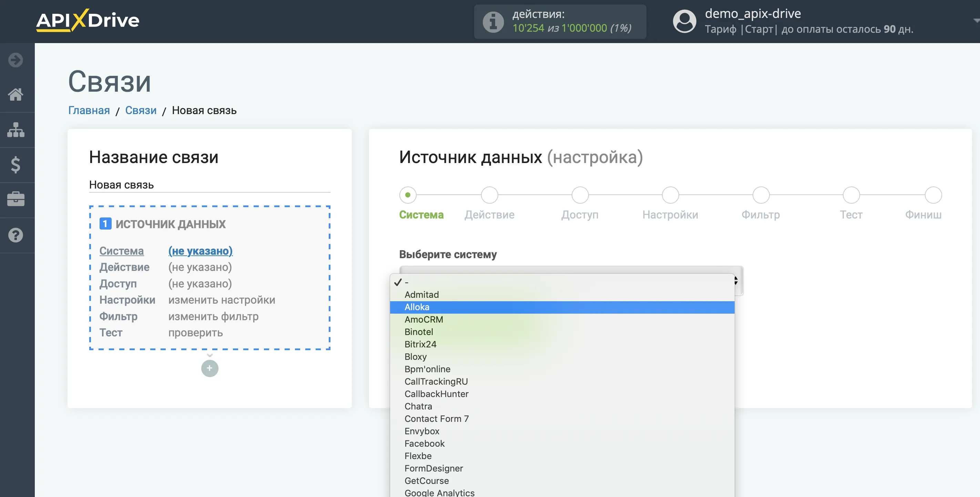The image size is (980, 497).
Task: Select the Доступ step circle
Action: 580,195
